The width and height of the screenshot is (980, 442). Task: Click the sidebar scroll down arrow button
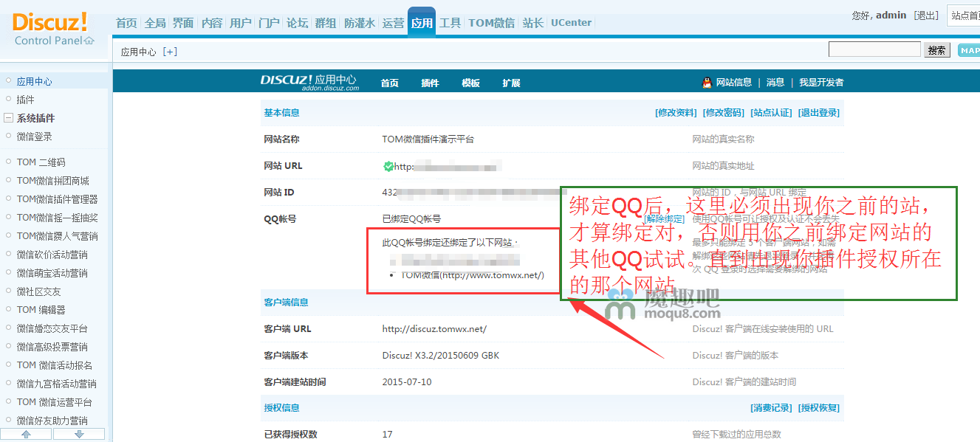79,434
